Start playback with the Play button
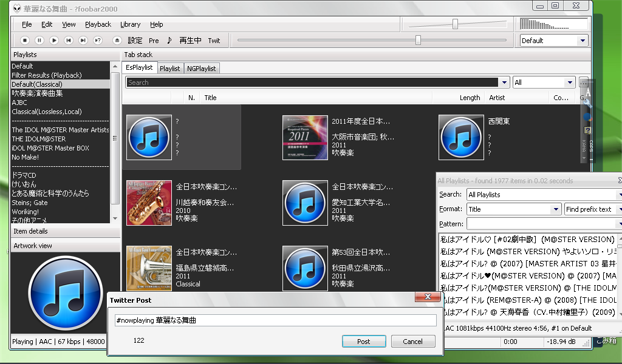 [54, 41]
